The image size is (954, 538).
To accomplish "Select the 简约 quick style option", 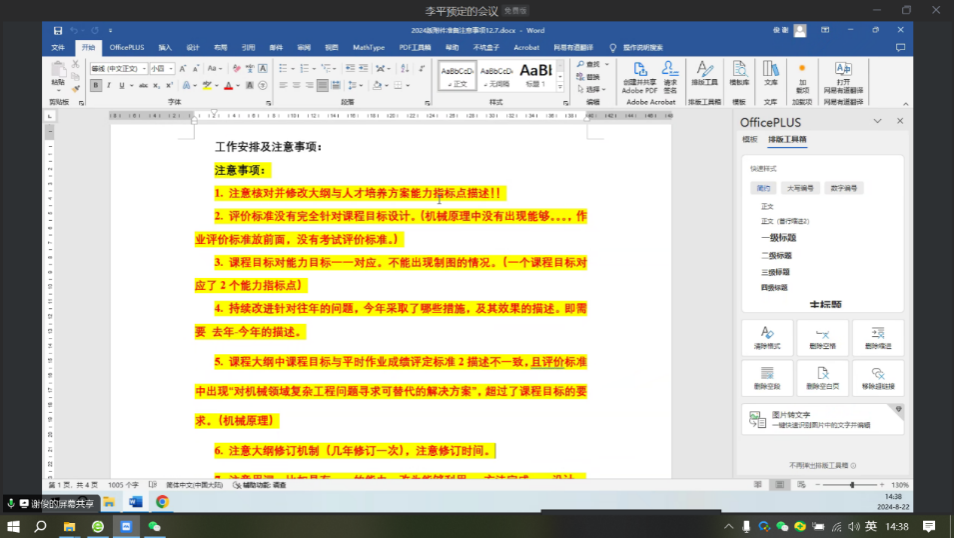I will (x=764, y=188).
